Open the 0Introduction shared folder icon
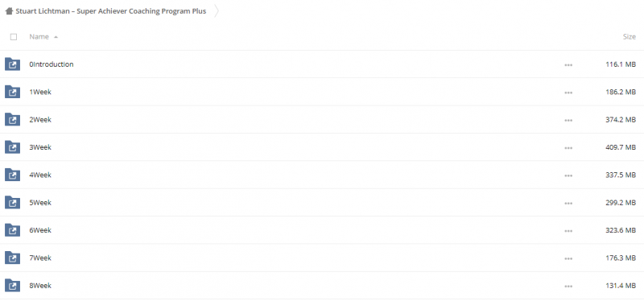The image size is (644, 301). point(12,64)
